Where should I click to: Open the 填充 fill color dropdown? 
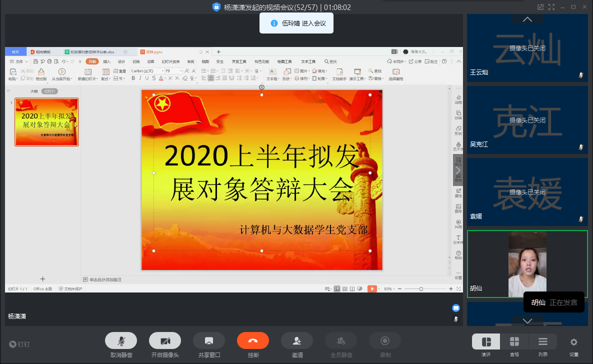tap(319, 71)
